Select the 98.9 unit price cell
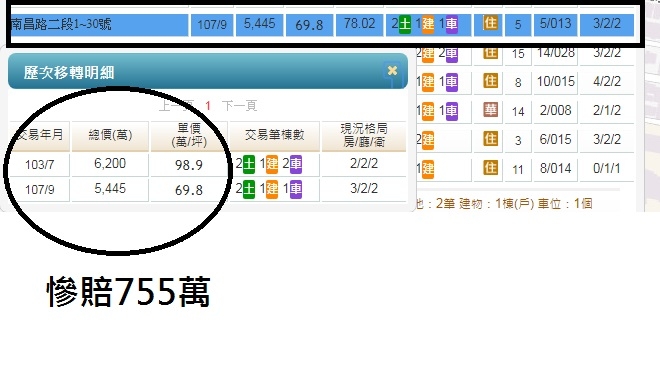This screenshot has height=382, width=660. pos(189,164)
